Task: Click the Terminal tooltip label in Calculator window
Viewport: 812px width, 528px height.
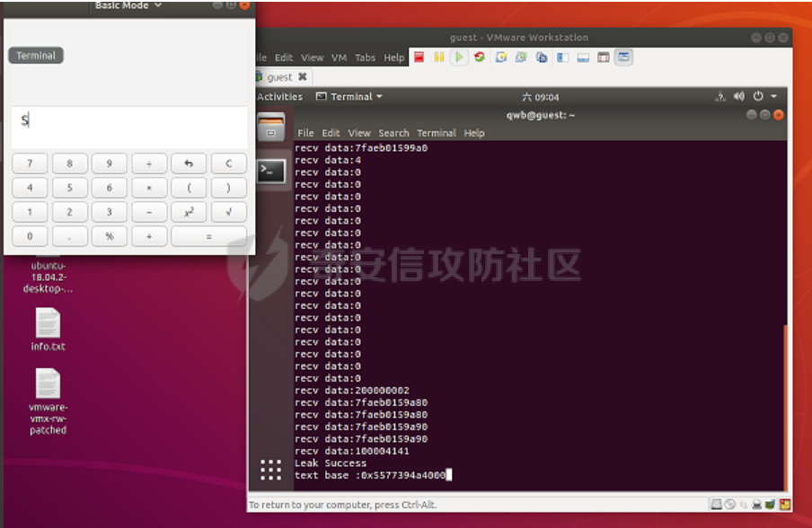Action: (36, 56)
